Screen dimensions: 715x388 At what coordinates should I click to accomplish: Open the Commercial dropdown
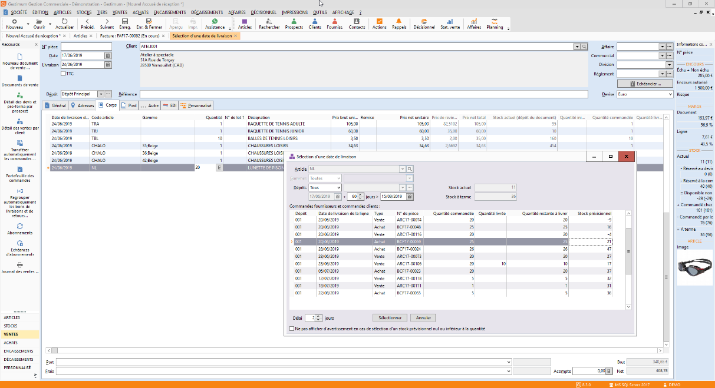pos(662,56)
